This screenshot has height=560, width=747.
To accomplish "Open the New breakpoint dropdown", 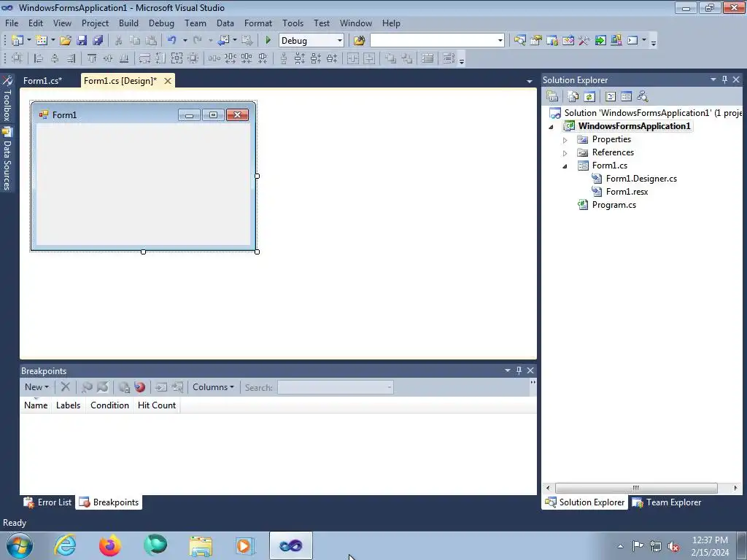I will pyautogui.click(x=36, y=387).
